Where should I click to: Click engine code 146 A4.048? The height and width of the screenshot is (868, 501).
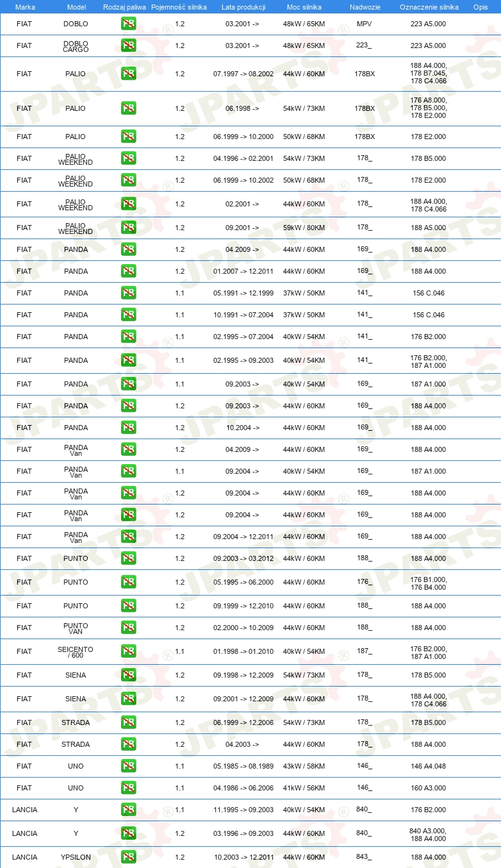click(x=429, y=766)
